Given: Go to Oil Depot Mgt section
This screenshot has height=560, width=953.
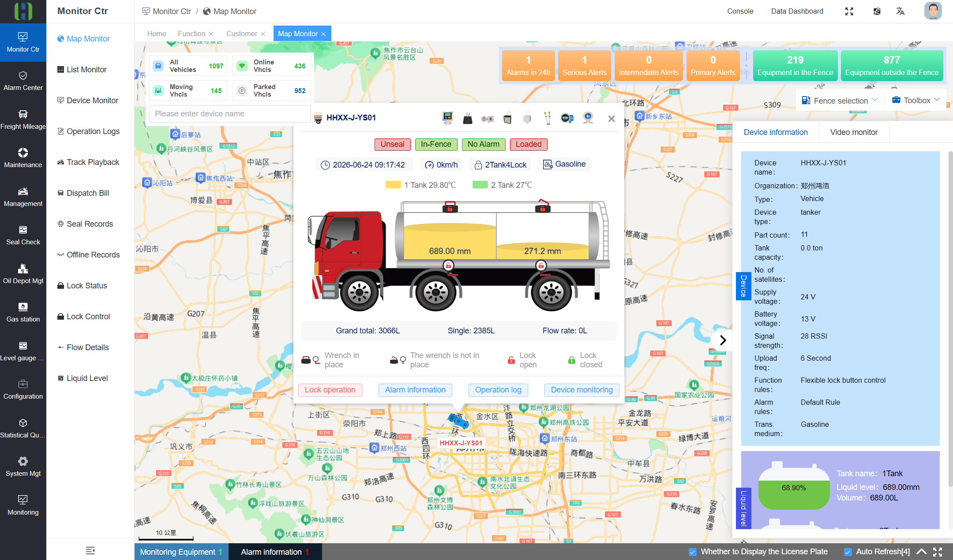Looking at the screenshot, I should pos(23,274).
